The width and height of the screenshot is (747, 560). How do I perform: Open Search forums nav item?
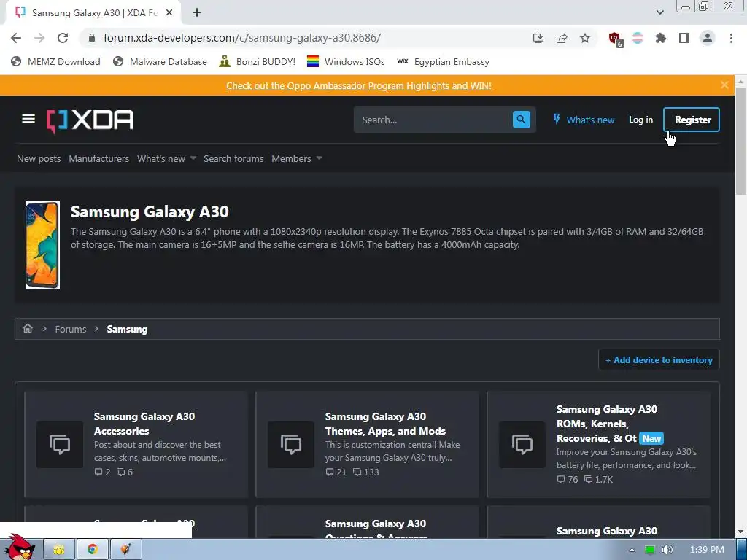tap(233, 158)
